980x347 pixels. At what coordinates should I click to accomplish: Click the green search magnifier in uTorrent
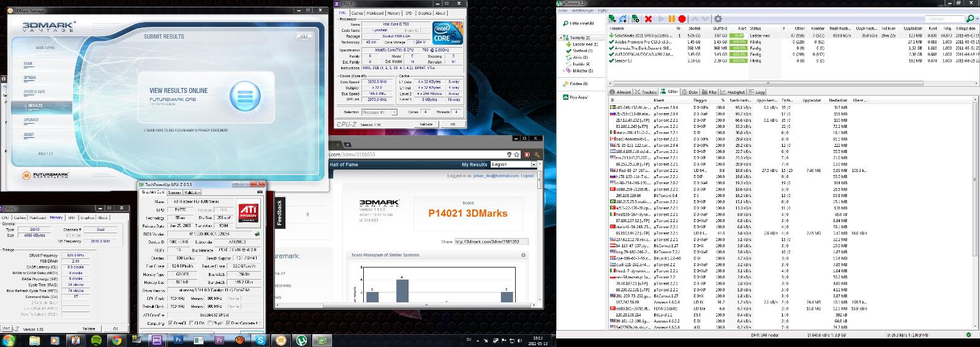(970, 18)
